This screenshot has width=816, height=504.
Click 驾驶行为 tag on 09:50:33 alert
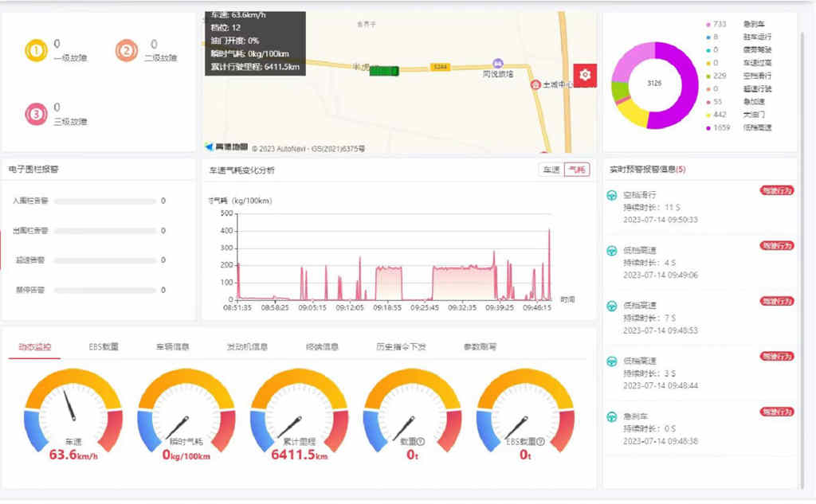point(776,190)
